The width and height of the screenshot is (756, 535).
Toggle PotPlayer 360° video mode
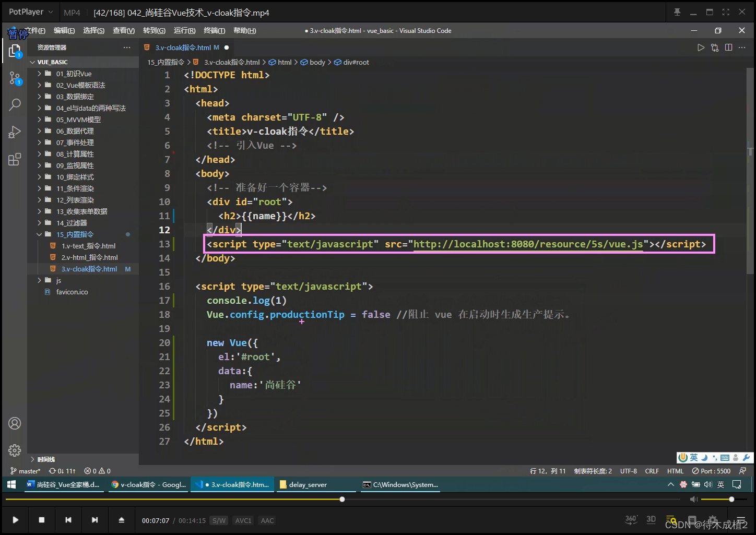click(631, 519)
